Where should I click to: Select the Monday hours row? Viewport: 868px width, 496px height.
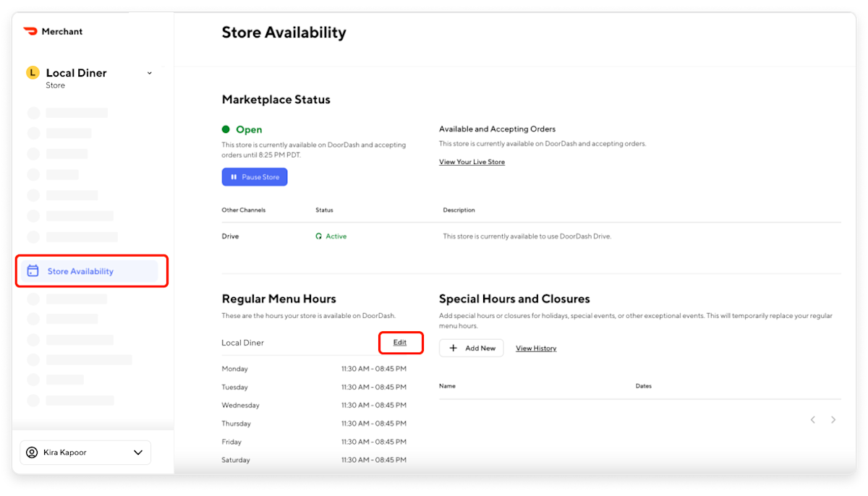tap(314, 369)
